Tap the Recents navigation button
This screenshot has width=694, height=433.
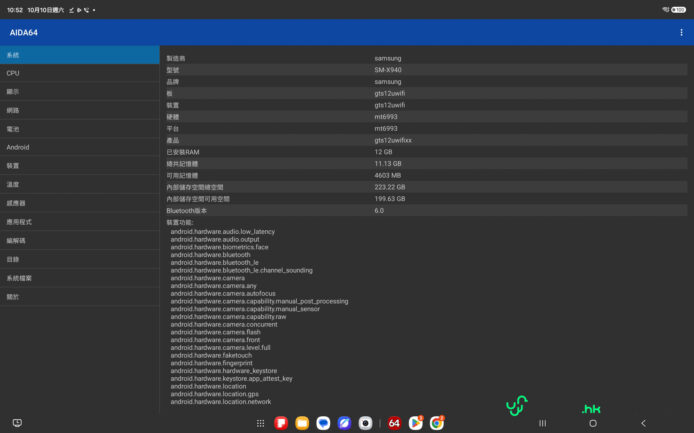point(542,423)
